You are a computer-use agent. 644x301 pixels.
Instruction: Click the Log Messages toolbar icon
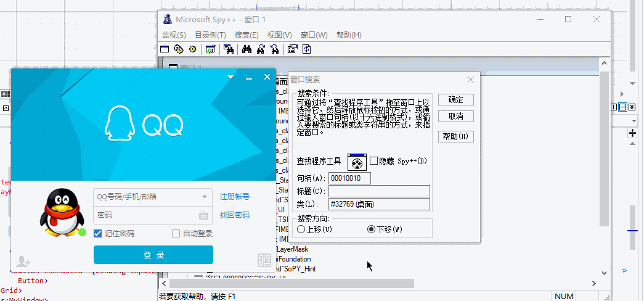click(x=210, y=49)
